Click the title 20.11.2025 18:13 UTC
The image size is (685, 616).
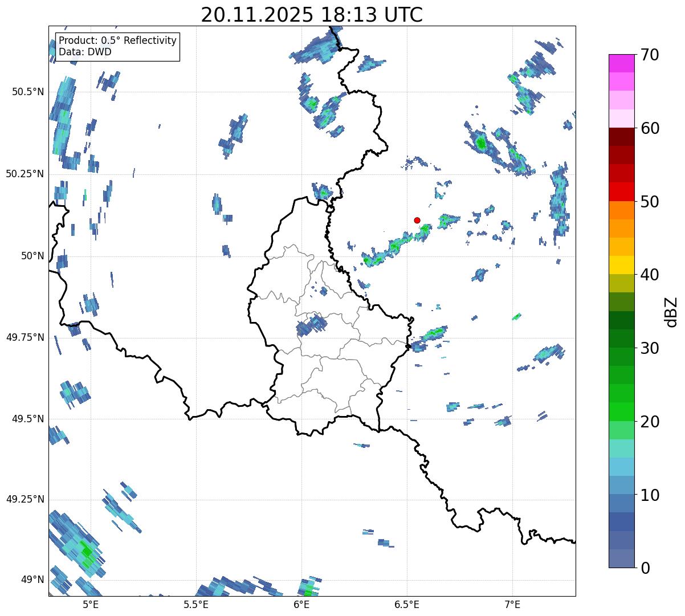(x=312, y=15)
